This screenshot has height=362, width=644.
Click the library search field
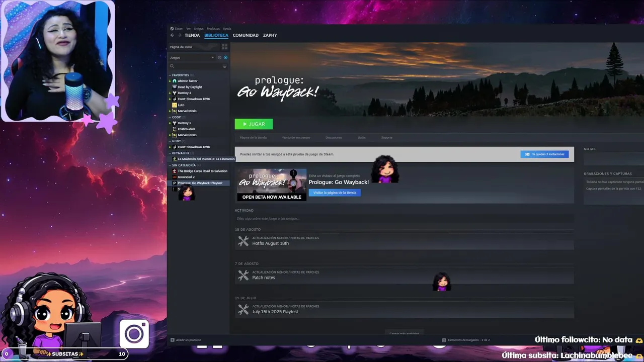(197, 66)
